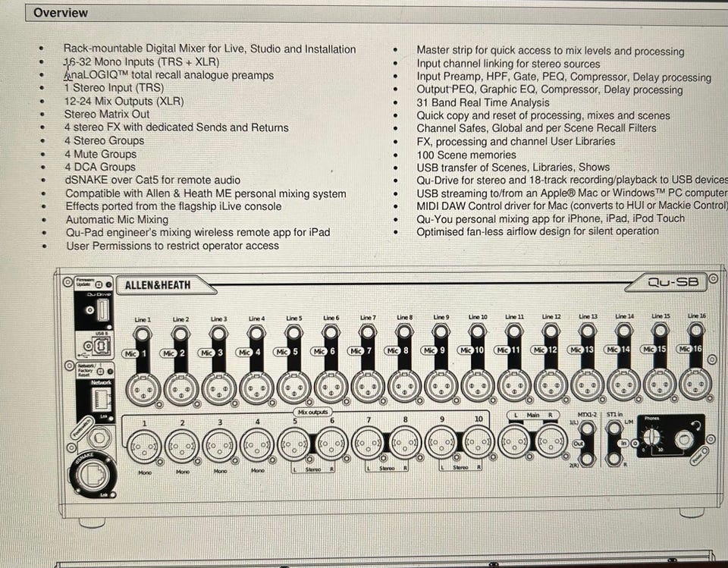Viewport: 728px width, 568px height.
Task: Click 'MIDI DAW Control driver for Mac' line
Action: point(572,206)
